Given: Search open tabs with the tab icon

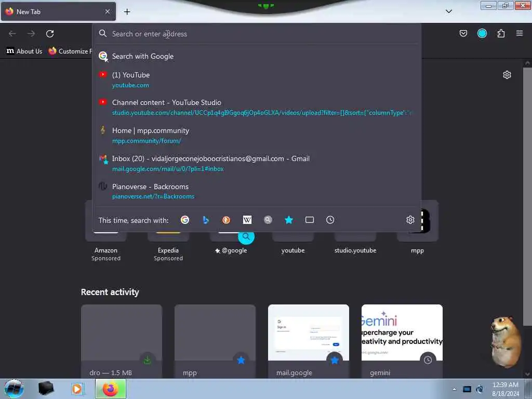Looking at the screenshot, I should point(310,220).
